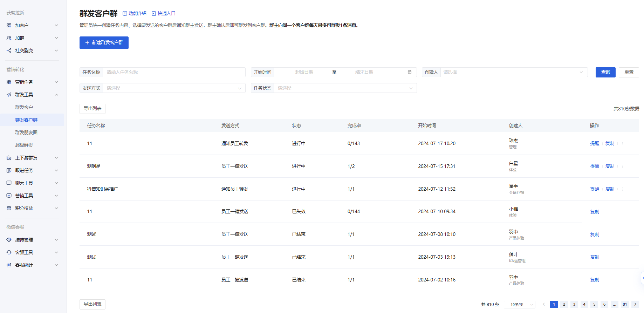Click the 完成率 column header
Image resolution: width=644 pixels, height=313 pixels.
354,125
